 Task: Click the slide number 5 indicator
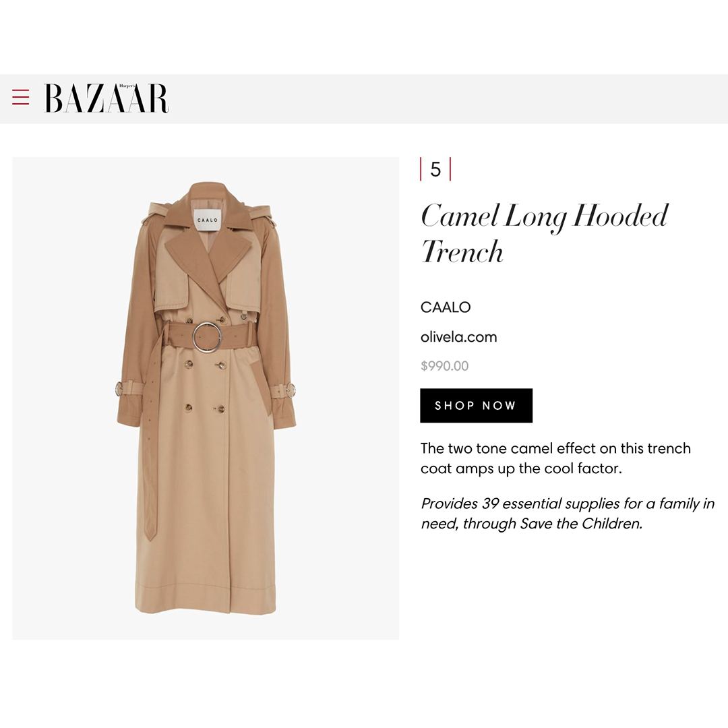coord(435,169)
